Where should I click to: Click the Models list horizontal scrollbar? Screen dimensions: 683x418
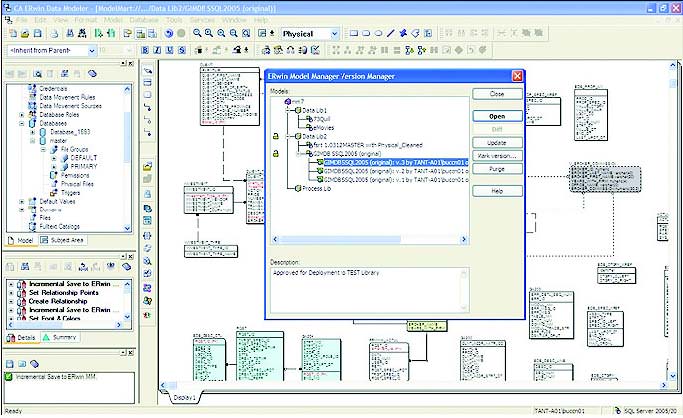[369, 239]
